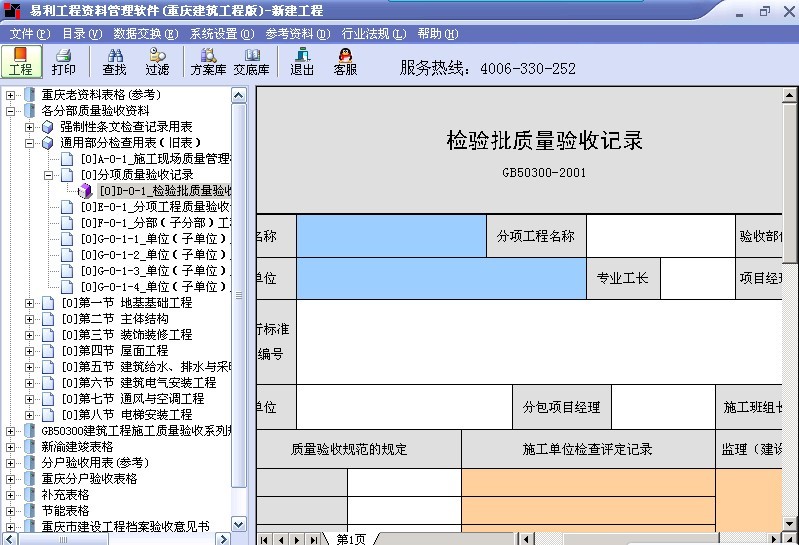
Task: Expand 第二节 主体结构 tree node
Action: click(x=30, y=319)
